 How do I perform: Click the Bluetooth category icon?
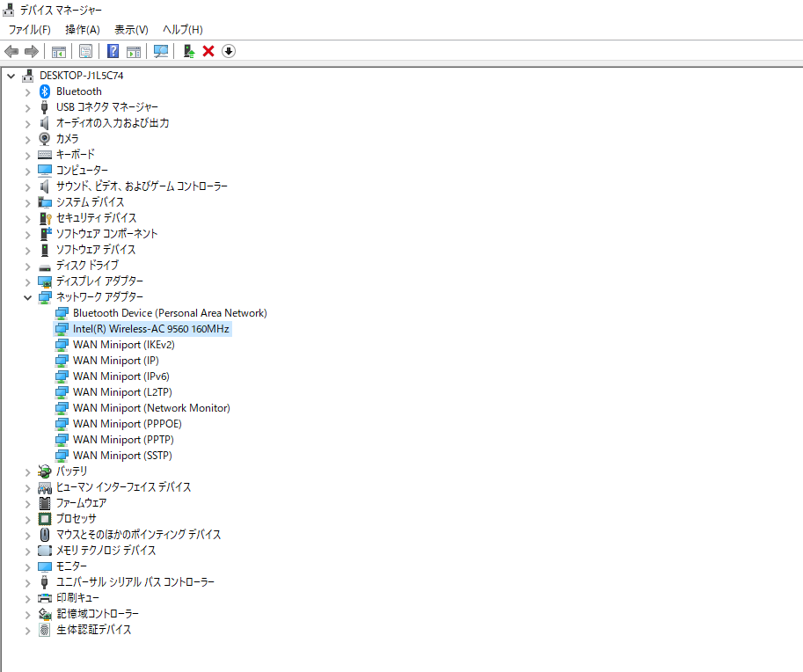(x=45, y=91)
